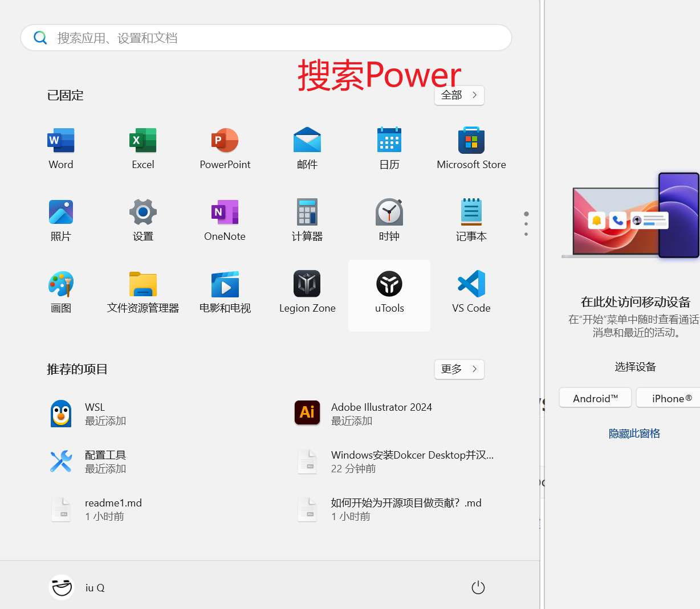Open the 照片 photos app

(x=61, y=220)
